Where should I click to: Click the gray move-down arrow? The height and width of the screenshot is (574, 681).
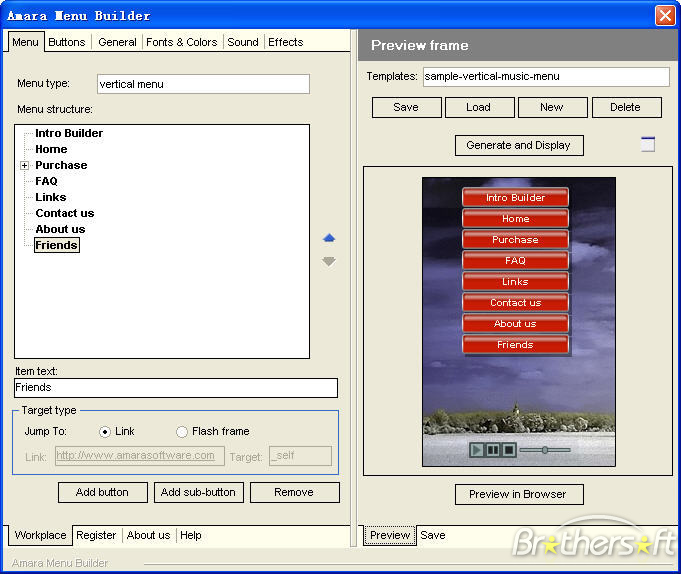[329, 261]
